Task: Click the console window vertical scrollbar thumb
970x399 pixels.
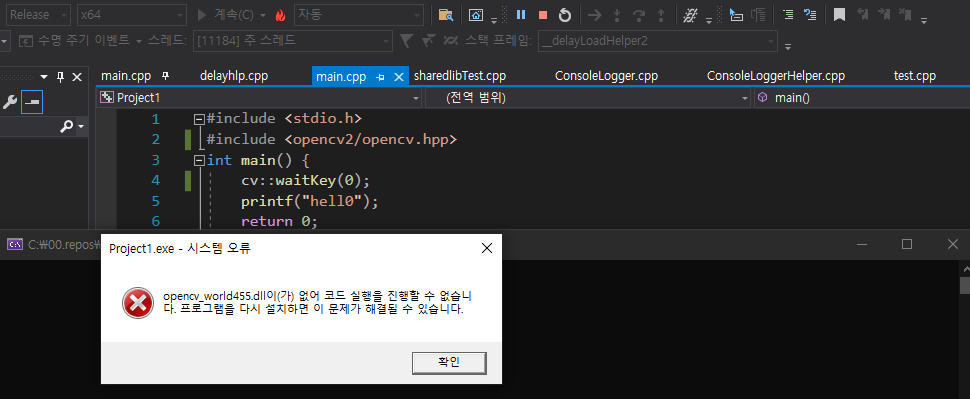Action: click(964, 286)
